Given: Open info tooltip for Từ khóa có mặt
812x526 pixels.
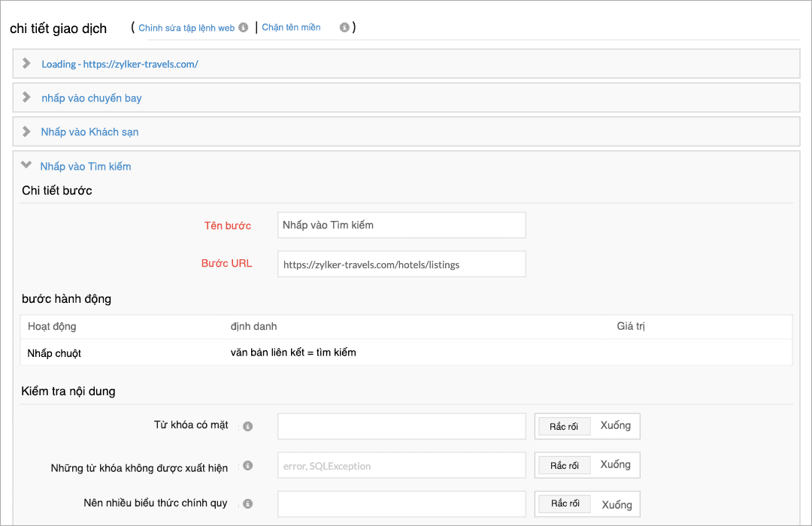Looking at the screenshot, I should point(247,425).
